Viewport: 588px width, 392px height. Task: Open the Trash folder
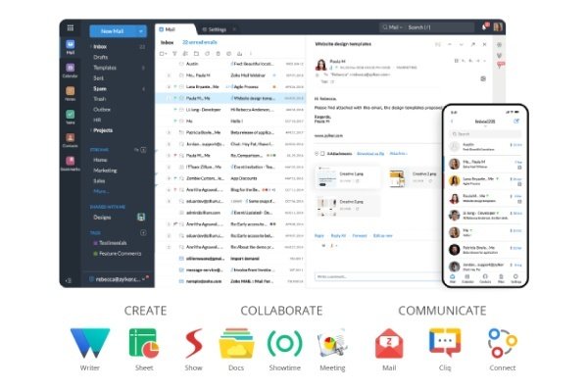[99, 99]
